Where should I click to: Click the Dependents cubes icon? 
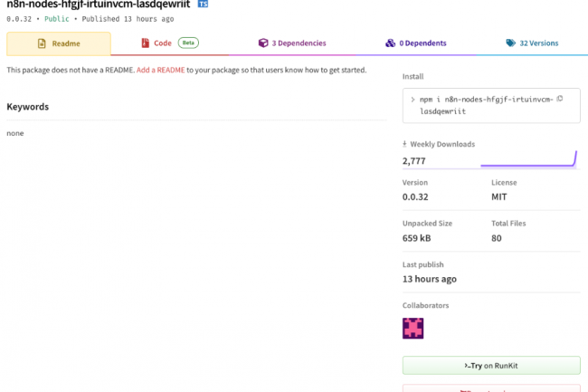[390, 43]
